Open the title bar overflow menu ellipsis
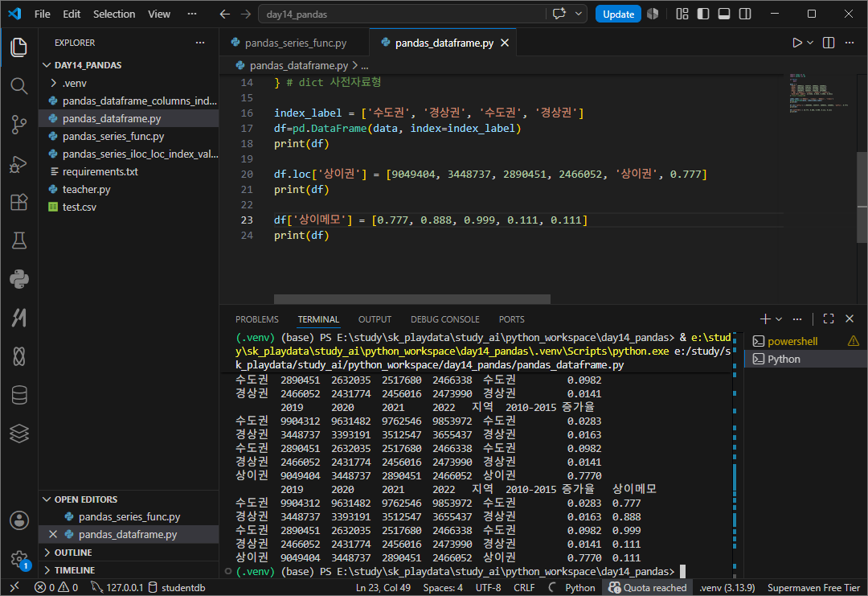 (192, 14)
